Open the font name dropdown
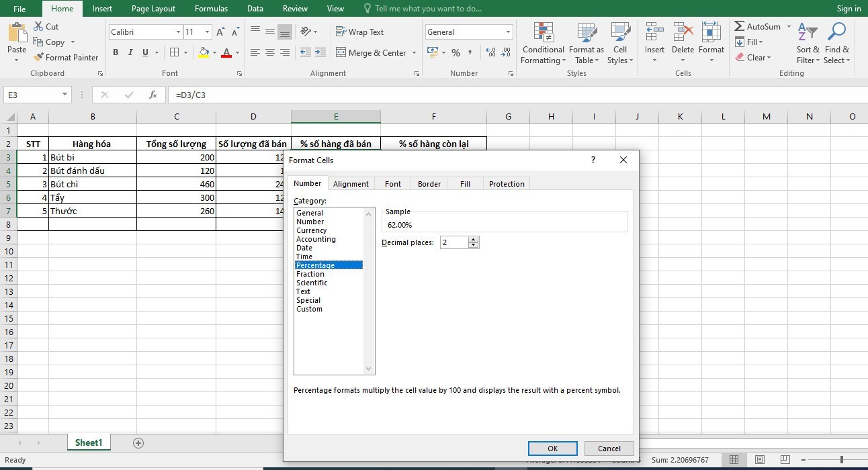Image resolution: width=868 pixels, height=470 pixels. (x=178, y=32)
